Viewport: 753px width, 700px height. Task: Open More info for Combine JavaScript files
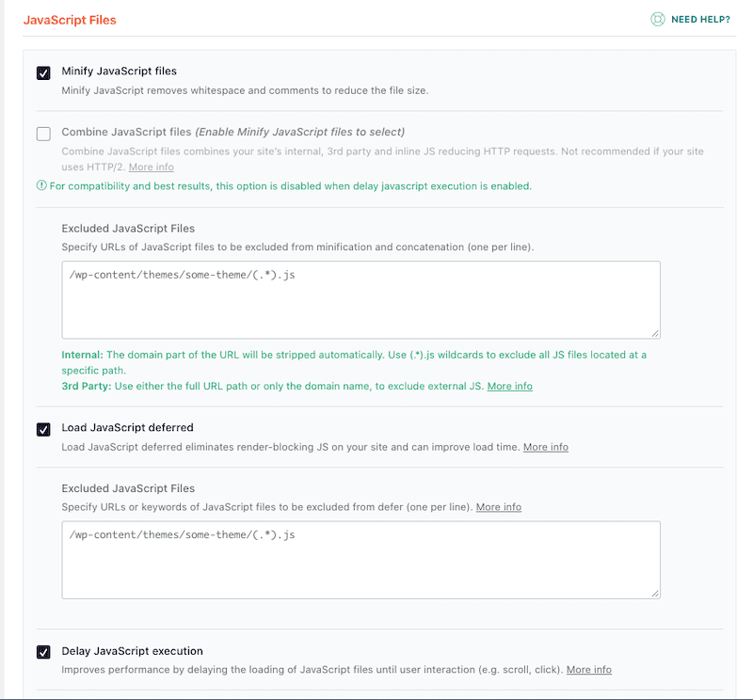(x=151, y=167)
